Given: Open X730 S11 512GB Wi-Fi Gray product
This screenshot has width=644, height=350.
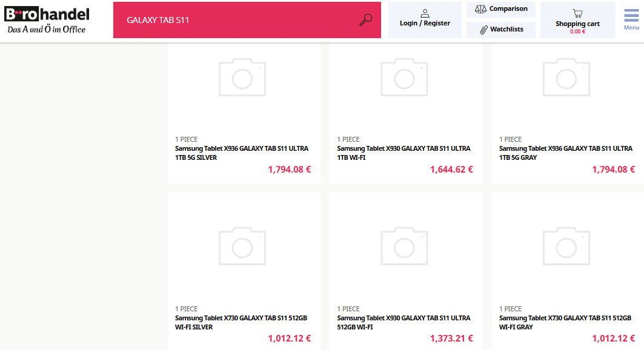Looking at the screenshot, I should click(565, 322).
